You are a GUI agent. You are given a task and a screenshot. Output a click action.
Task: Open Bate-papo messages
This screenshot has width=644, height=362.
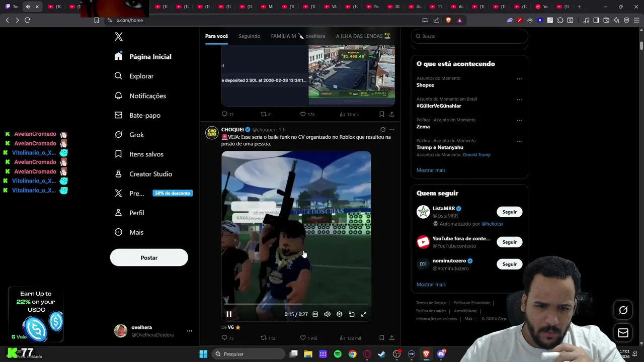point(137,115)
